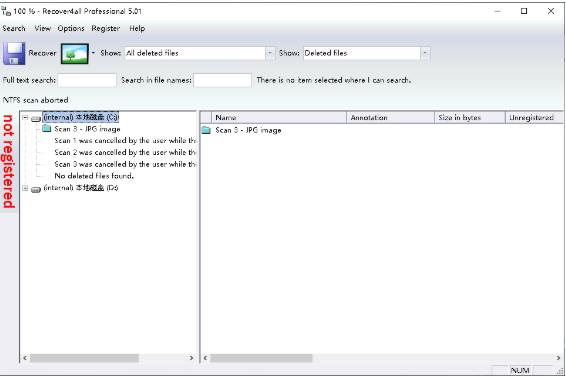Screen dimensions: 566x377
Task: Click the right scroll arrow of the file list
Action: pyautogui.click(x=558, y=358)
